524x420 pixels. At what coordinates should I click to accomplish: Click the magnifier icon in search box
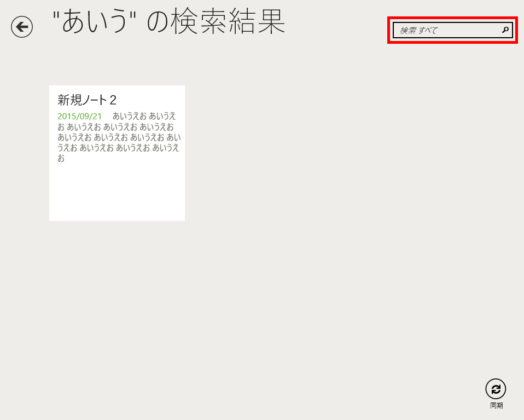[x=505, y=30]
